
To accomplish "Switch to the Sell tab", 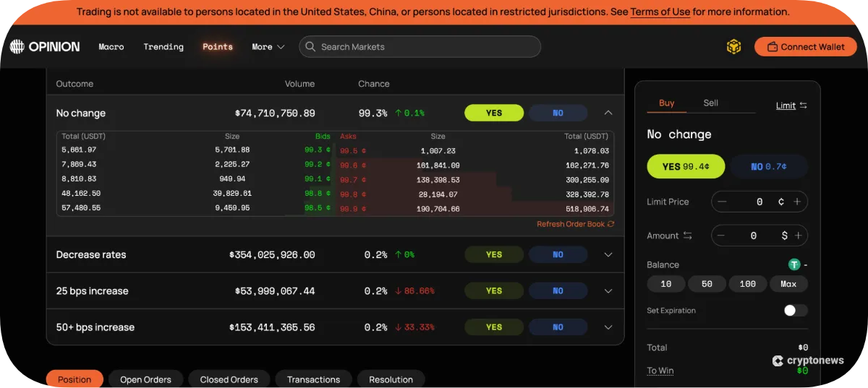I will 710,103.
